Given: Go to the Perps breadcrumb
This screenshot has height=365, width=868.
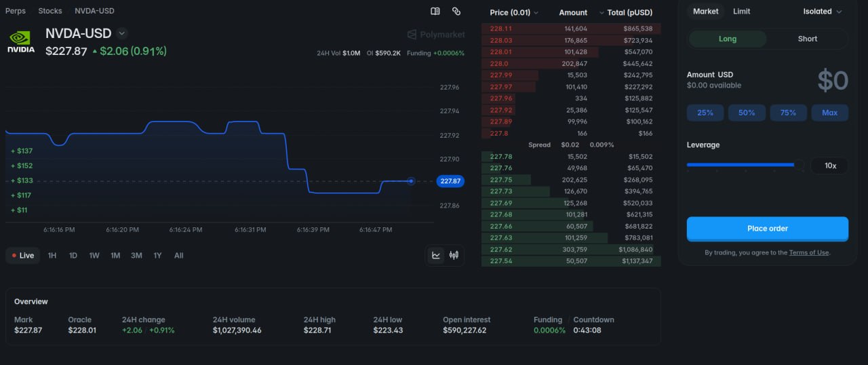Looking at the screenshot, I should (x=16, y=11).
